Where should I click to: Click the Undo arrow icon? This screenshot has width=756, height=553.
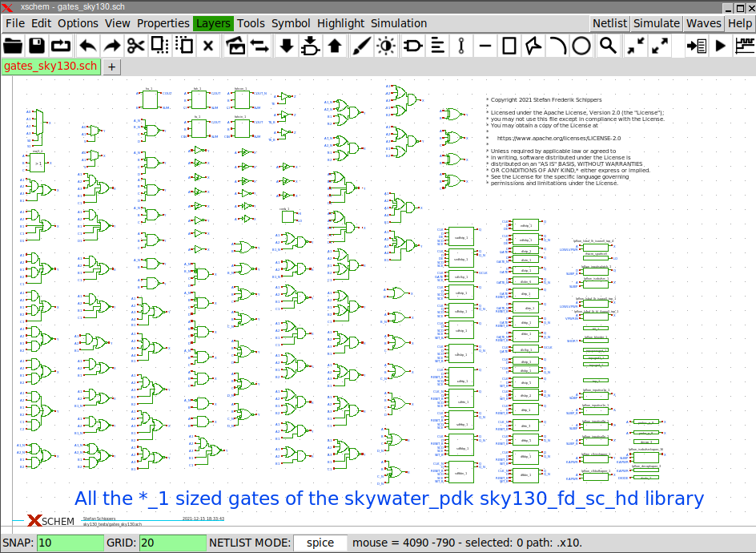click(x=87, y=46)
